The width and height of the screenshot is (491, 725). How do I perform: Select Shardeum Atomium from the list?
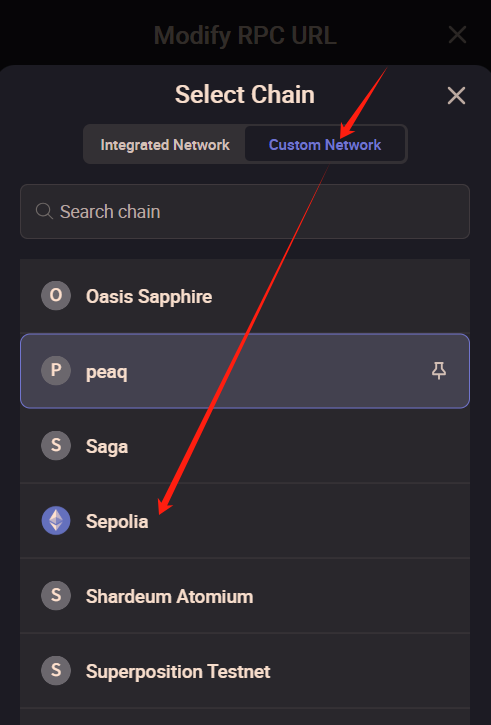pyautogui.click(x=245, y=596)
